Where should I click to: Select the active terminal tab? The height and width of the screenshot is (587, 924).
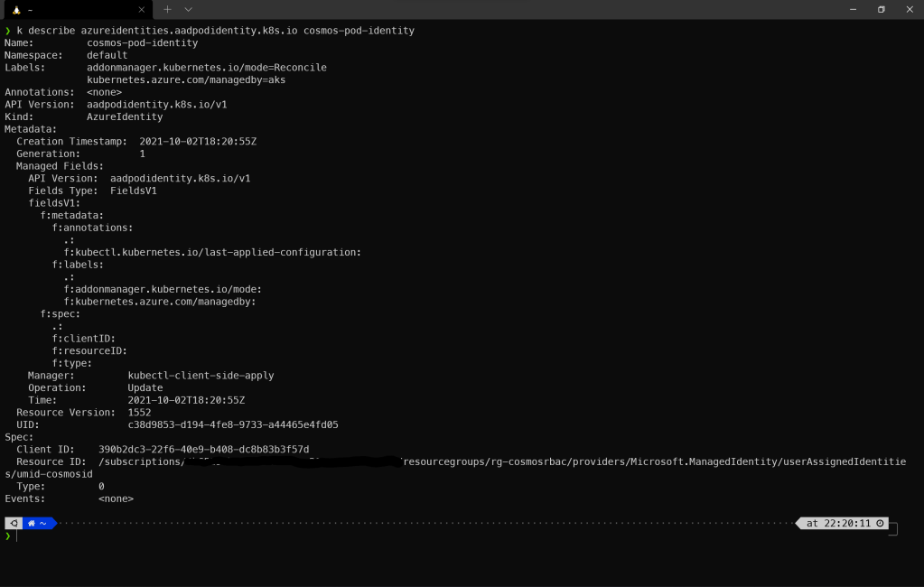(x=77, y=10)
